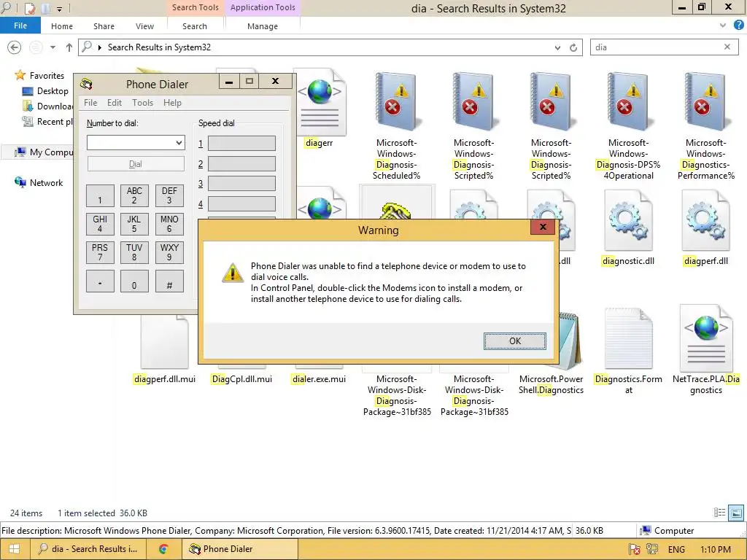Viewport: 747px width, 560px height.
Task: Select the Diagnostics.Format file icon
Action: [x=628, y=339]
